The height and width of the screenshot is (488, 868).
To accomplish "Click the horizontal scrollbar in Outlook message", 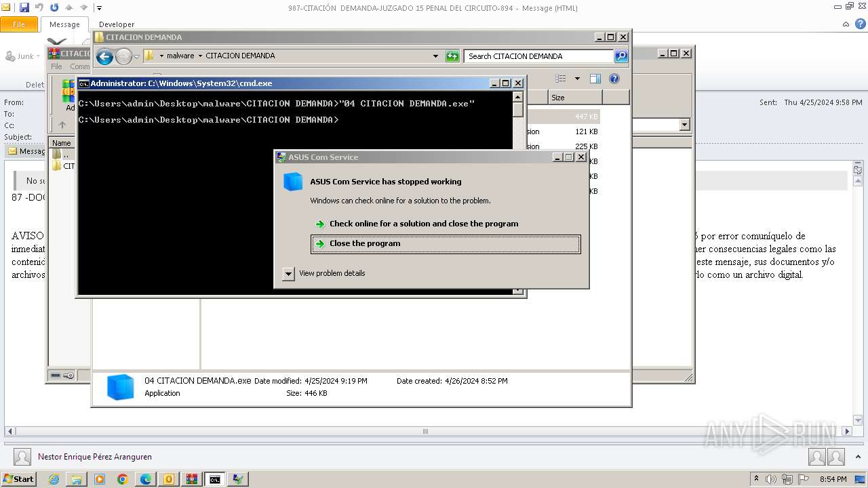I will (x=425, y=431).
